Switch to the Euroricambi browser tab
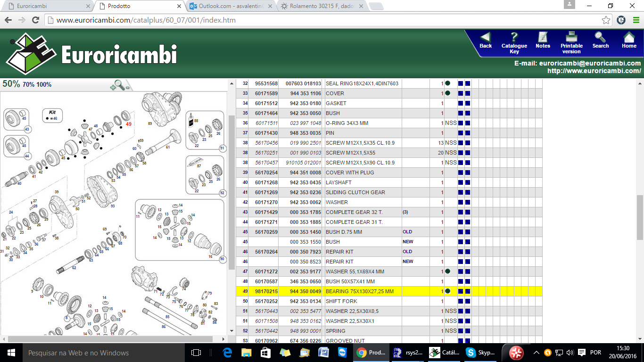This screenshot has width=644, height=362. [45, 6]
